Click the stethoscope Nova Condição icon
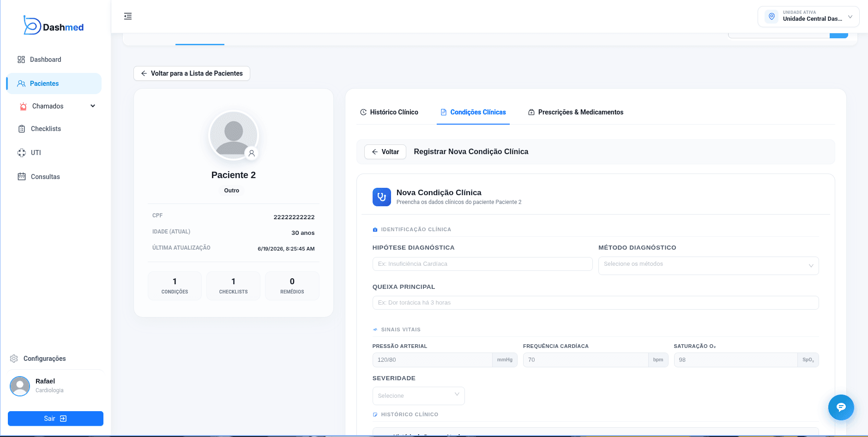The width and height of the screenshot is (868, 437). (382, 197)
